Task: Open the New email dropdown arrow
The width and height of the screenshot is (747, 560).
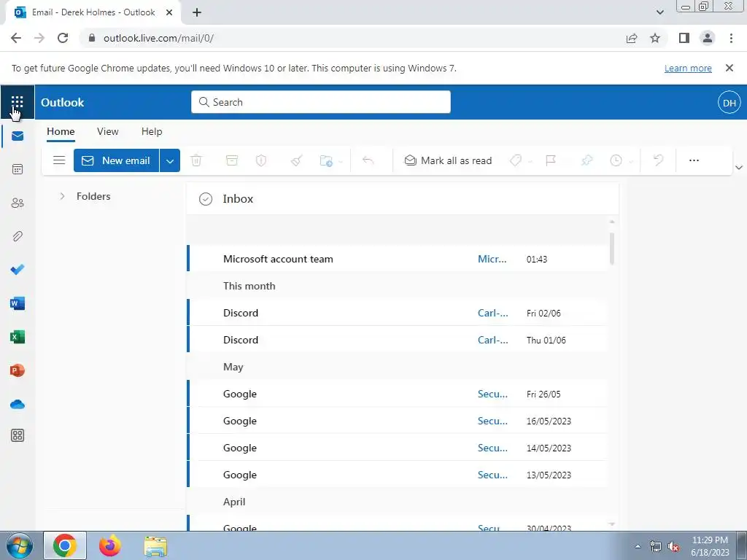Action: 170,160
